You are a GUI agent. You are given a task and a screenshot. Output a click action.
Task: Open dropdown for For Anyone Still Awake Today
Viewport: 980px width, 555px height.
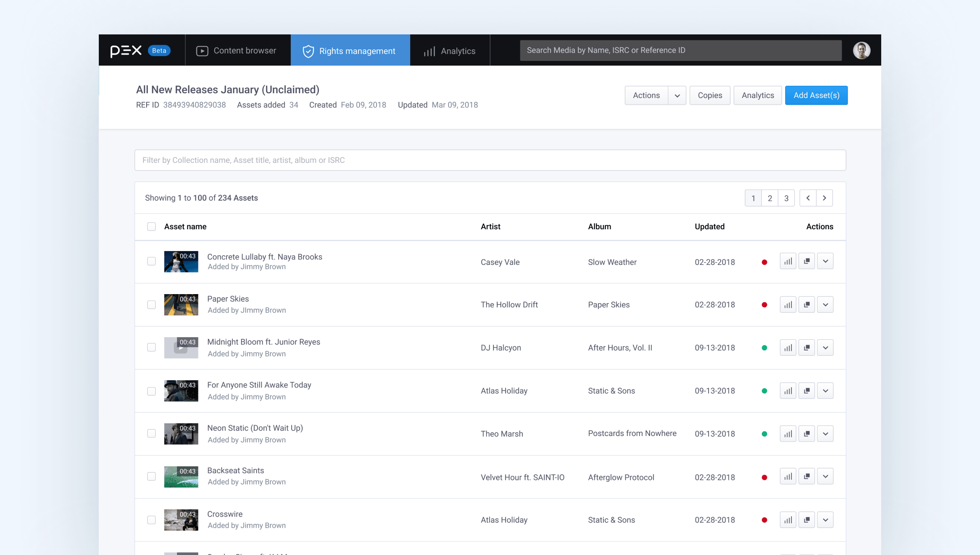(x=825, y=391)
